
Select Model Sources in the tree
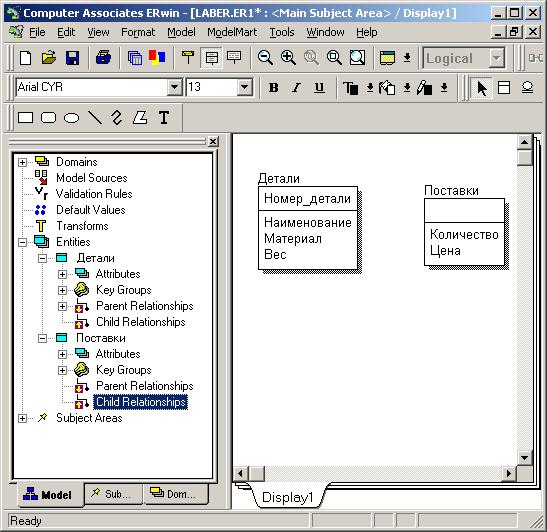(x=92, y=178)
